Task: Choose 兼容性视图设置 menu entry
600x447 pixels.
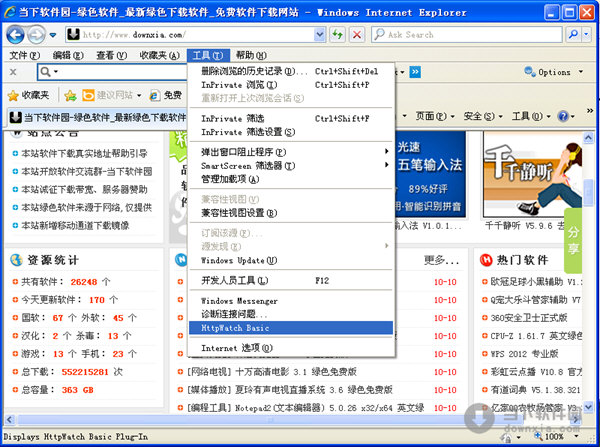Action: click(x=291, y=213)
